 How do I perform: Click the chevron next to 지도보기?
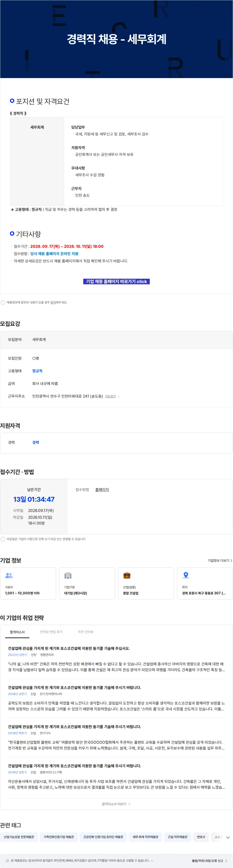click(119, 396)
